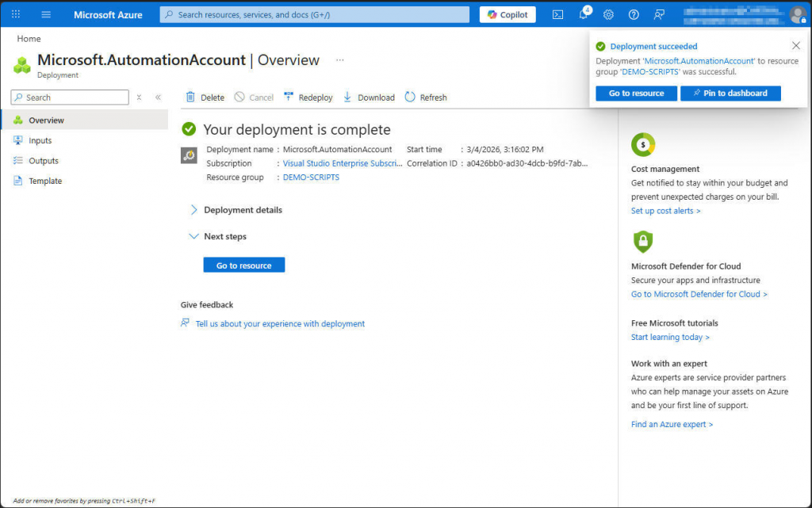The width and height of the screenshot is (812, 508).
Task: Expand the Deployment details section
Action: pos(193,209)
